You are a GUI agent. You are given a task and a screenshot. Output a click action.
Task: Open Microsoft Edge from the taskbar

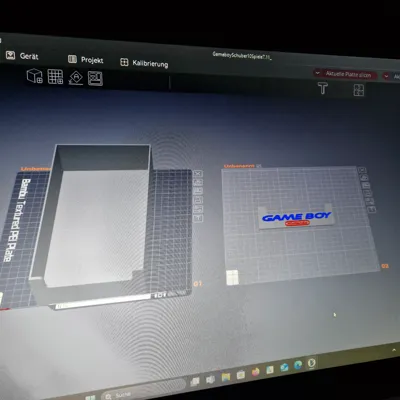pyautogui.click(x=298, y=365)
